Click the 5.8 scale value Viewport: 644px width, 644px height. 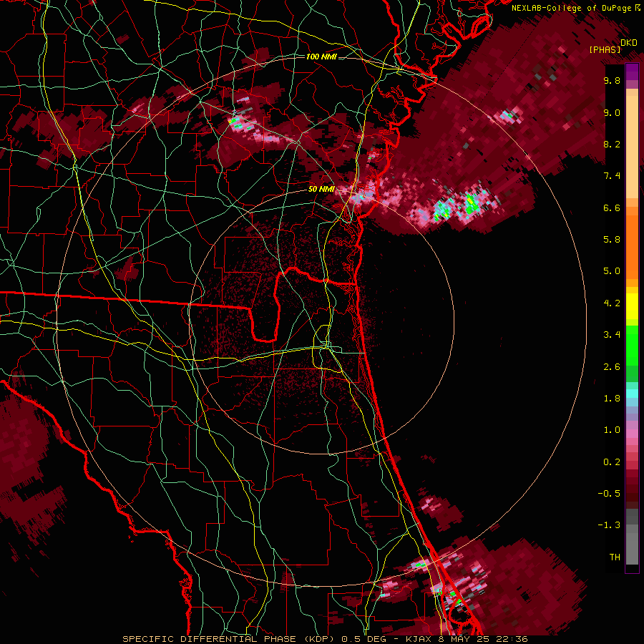coord(612,240)
